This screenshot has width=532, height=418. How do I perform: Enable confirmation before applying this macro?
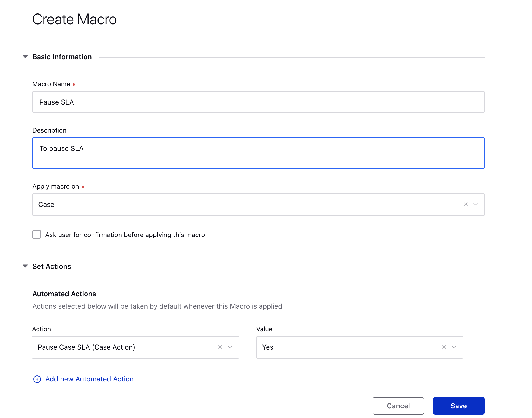[37, 235]
